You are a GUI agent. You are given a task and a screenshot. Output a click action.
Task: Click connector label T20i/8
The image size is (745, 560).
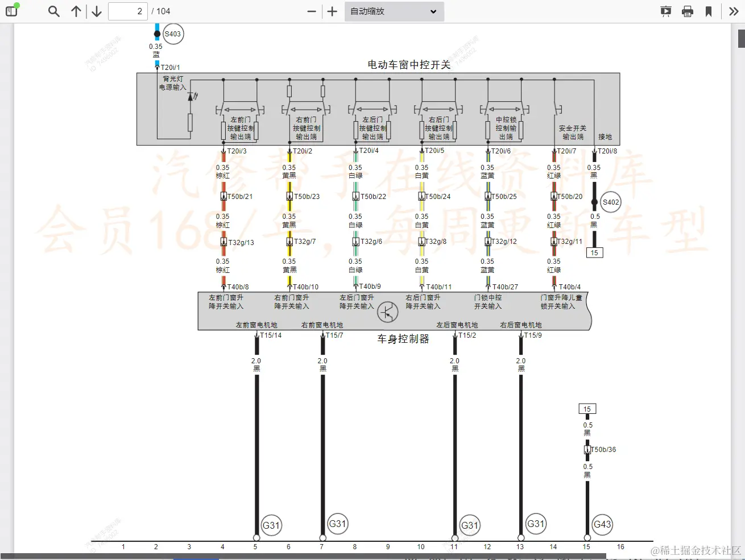tap(607, 151)
